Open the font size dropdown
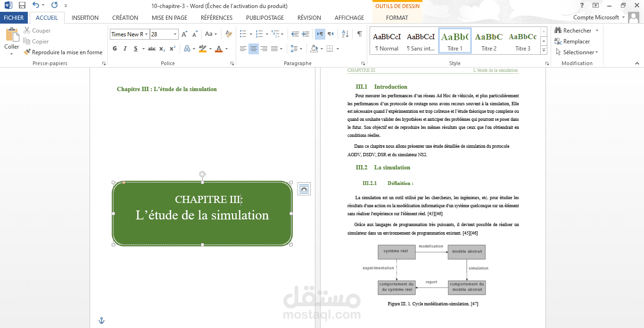This screenshot has height=328, width=644. pyautogui.click(x=175, y=34)
